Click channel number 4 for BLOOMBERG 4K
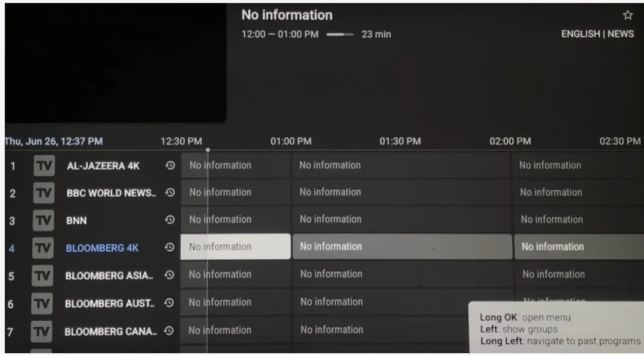The width and height of the screenshot is (644, 355). coord(11,248)
